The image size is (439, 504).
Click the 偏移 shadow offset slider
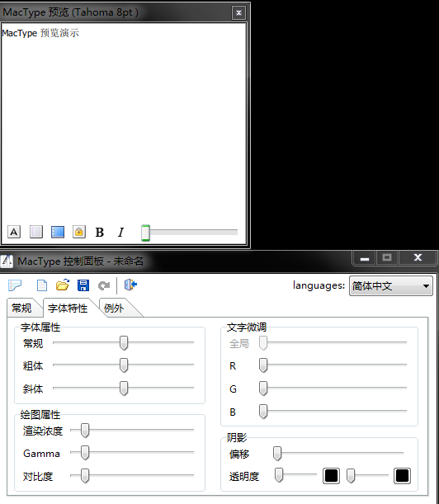(338, 454)
